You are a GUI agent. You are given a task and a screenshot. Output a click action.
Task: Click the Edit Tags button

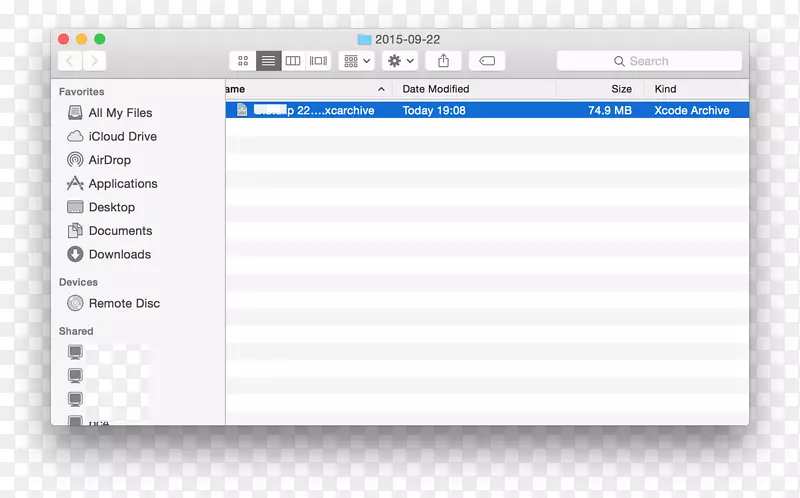tap(487, 61)
